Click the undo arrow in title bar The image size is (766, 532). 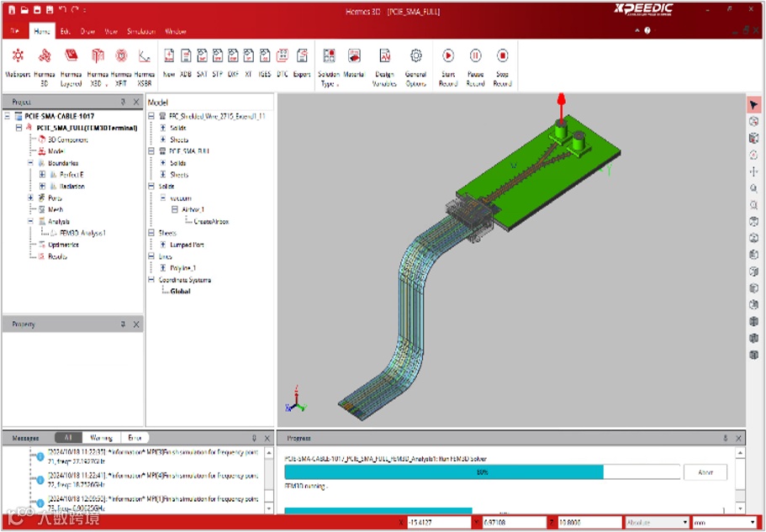coord(62,10)
